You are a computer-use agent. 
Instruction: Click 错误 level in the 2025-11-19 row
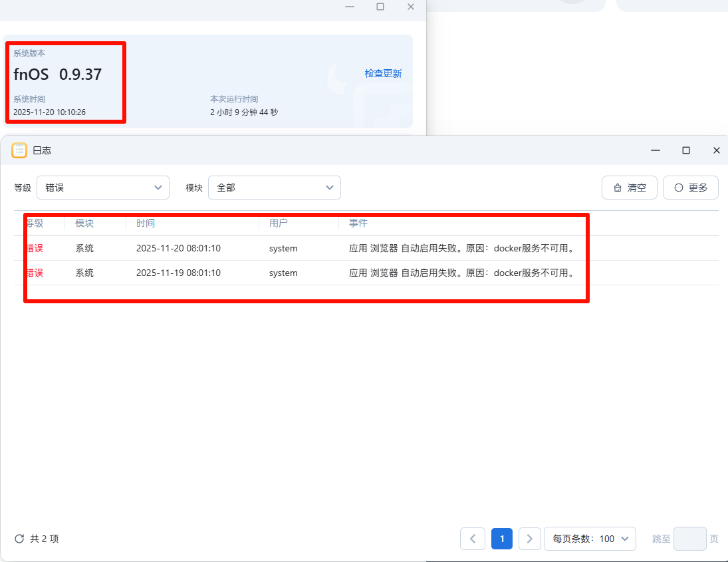[35, 273]
